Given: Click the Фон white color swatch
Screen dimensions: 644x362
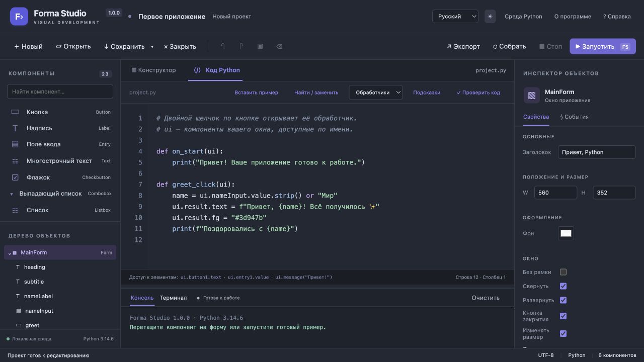Looking at the screenshot, I should 566,233.
